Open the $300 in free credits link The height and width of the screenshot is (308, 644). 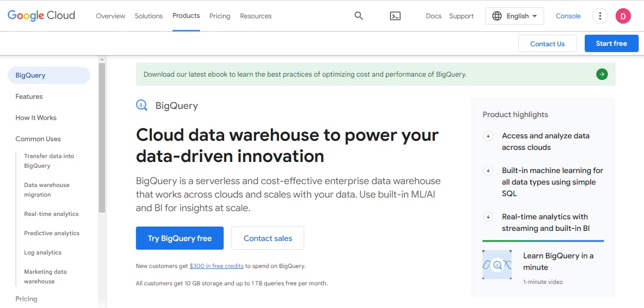tap(216, 266)
